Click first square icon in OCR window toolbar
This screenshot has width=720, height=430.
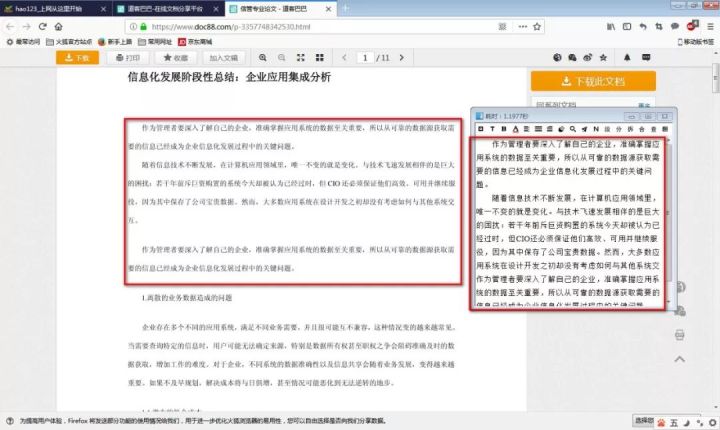pos(480,129)
